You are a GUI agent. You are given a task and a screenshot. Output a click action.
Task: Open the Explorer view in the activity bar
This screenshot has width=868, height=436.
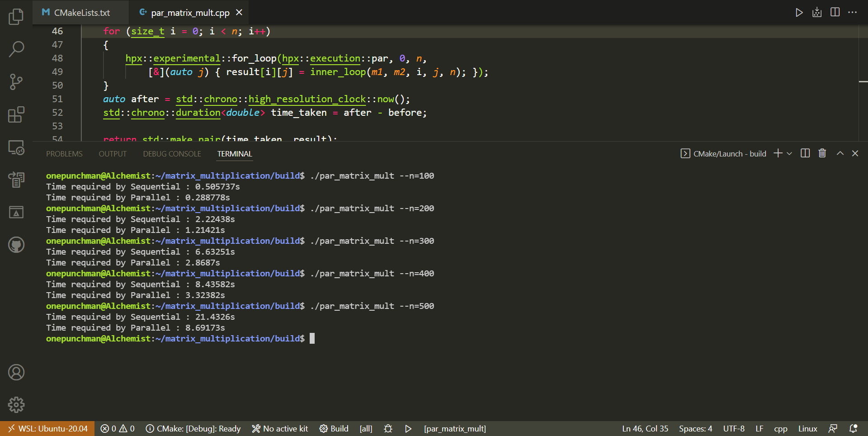(16, 16)
